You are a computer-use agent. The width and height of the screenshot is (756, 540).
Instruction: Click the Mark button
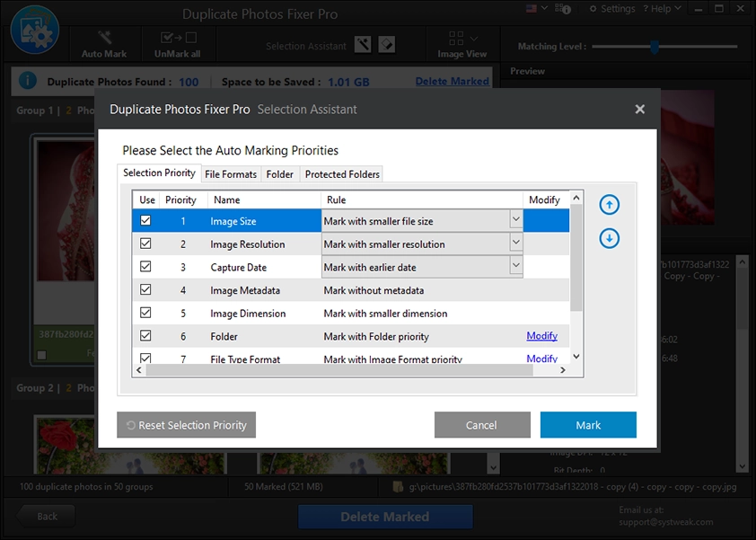tap(588, 425)
